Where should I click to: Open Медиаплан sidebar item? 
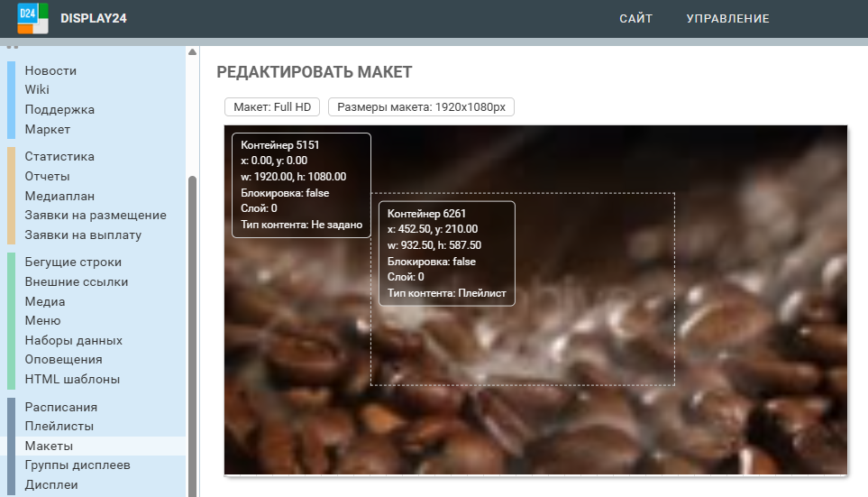click(x=59, y=196)
